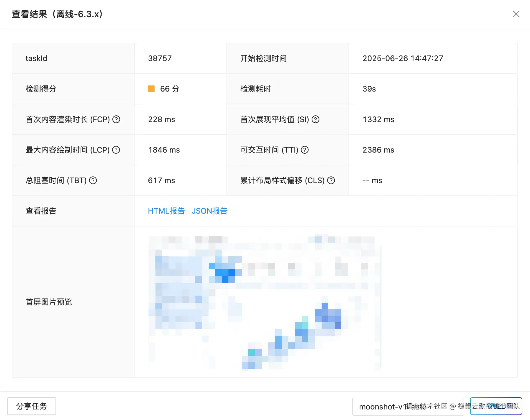The height and width of the screenshot is (420, 530).
Task: Click the help icon next to 首次展现平均值 (SI)
Action: click(x=316, y=119)
